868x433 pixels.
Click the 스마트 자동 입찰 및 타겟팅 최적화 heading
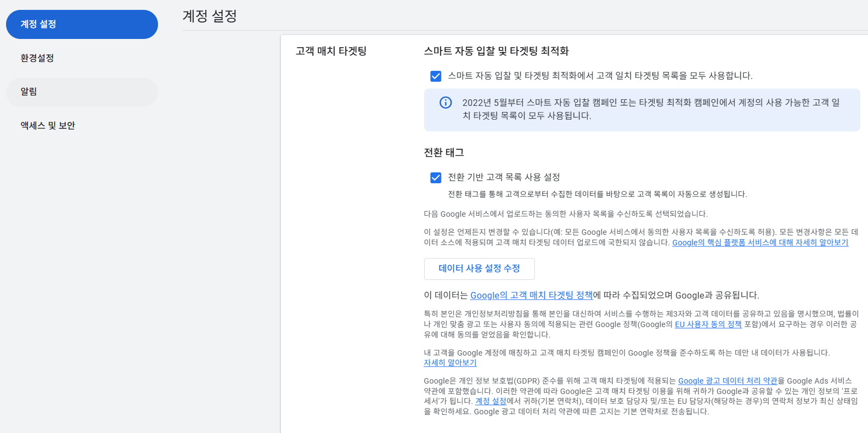point(496,51)
